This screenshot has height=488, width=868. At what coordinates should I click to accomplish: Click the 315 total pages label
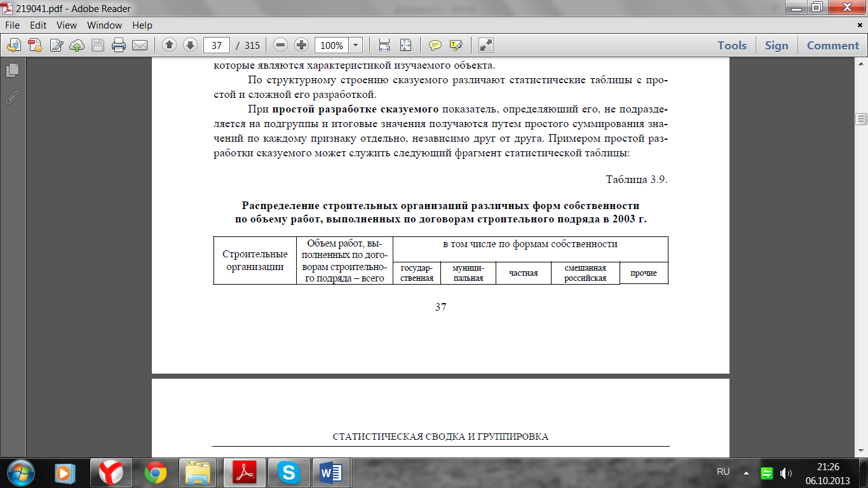(252, 45)
